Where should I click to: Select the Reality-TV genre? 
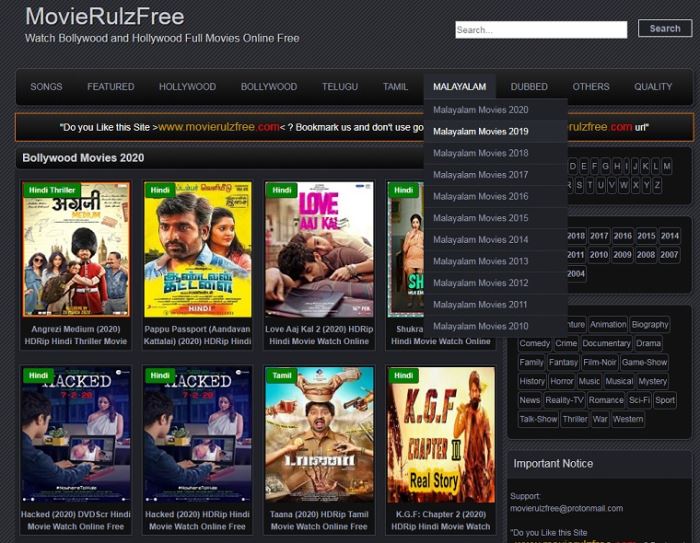pos(564,400)
